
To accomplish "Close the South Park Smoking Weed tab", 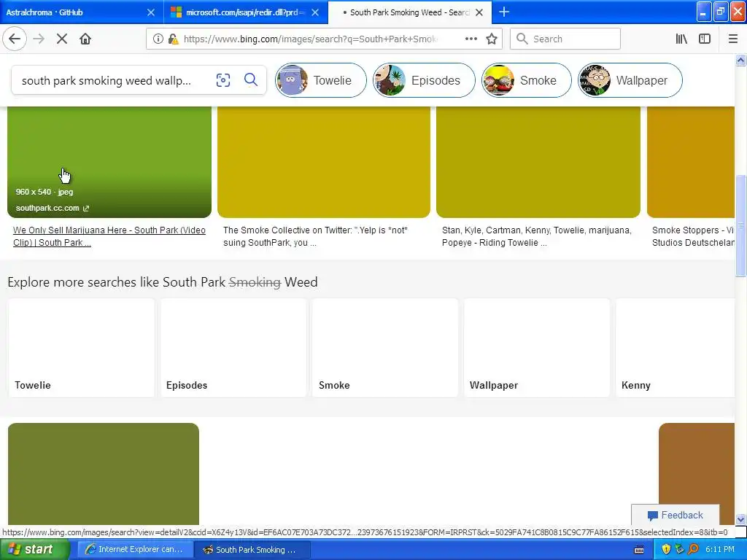I will click(x=480, y=12).
